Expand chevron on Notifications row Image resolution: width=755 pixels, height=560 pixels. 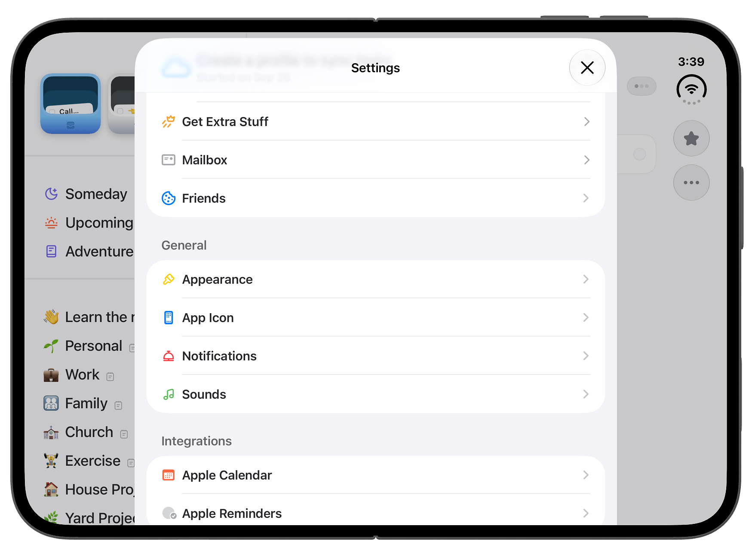[586, 356]
